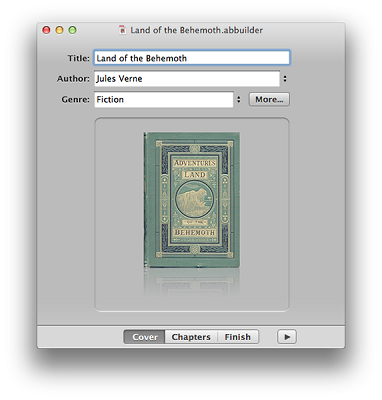Image resolution: width=382 pixels, height=400 pixels.
Task: Zoom the window with the green button
Action: point(72,30)
